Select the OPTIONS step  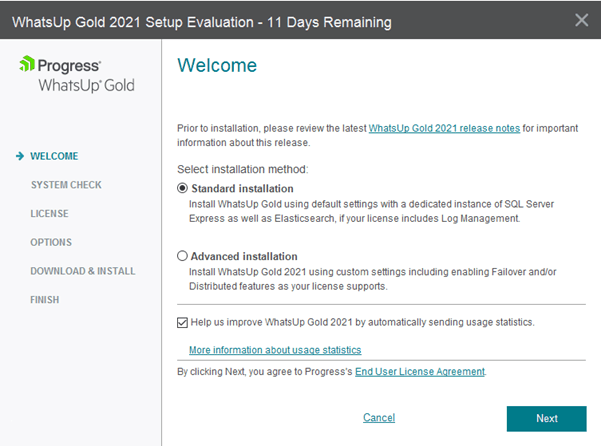click(x=51, y=243)
